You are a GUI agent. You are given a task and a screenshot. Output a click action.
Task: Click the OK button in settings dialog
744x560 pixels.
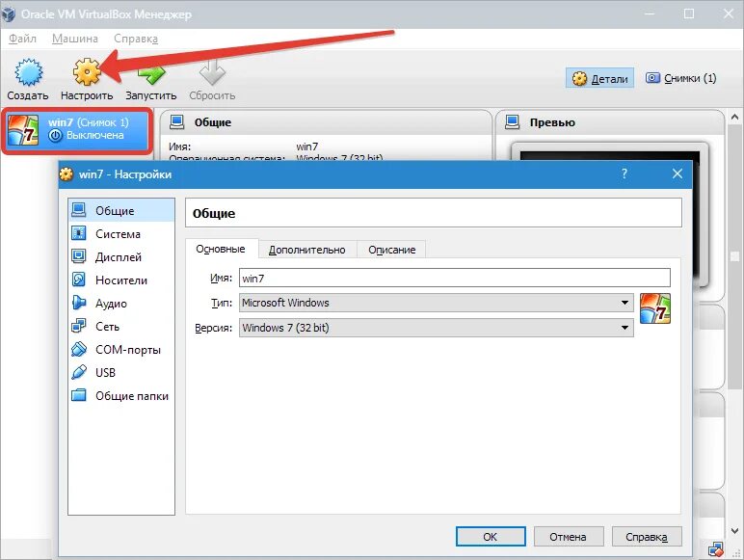point(491,537)
